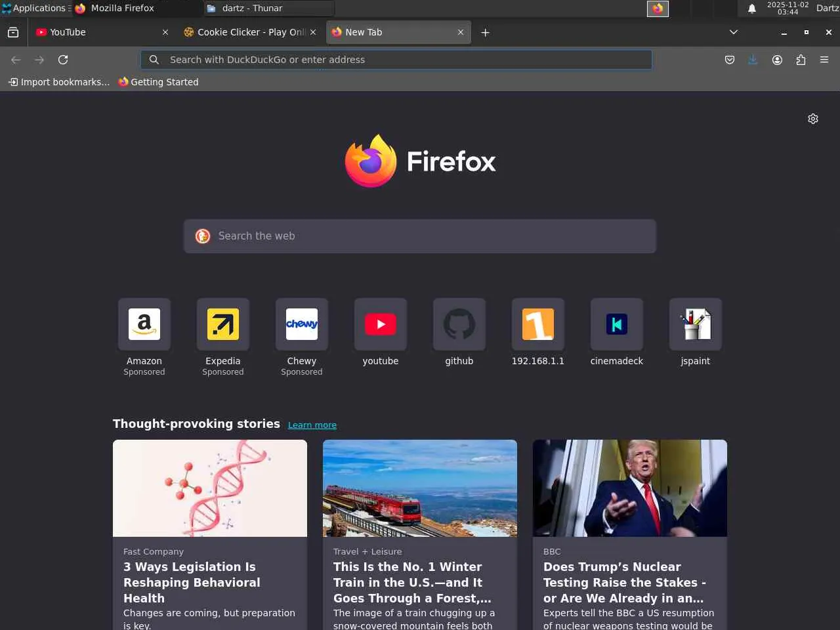Close the YouTube tab
The image size is (840, 630).
(x=165, y=32)
